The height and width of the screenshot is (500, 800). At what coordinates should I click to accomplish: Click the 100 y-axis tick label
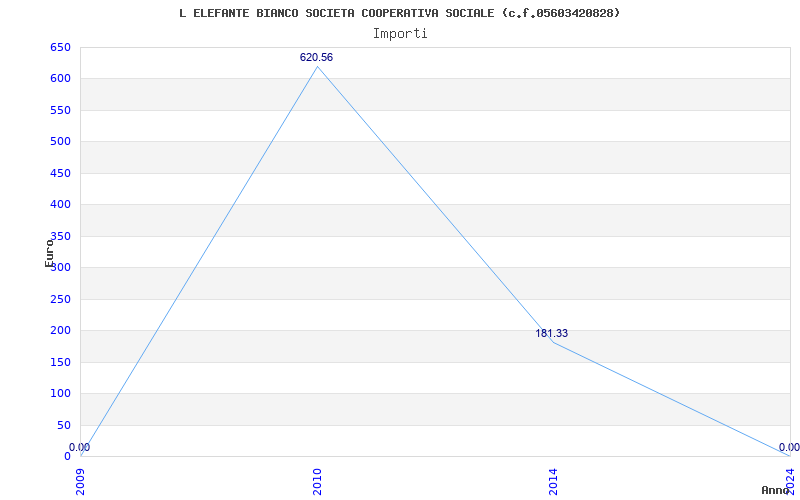[60, 393]
